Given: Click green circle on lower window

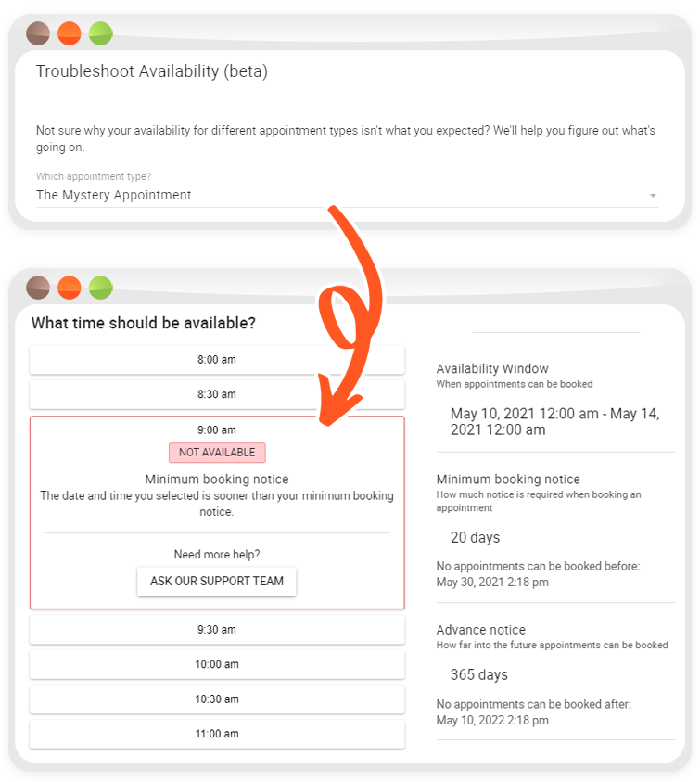Looking at the screenshot, I should (x=101, y=288).
